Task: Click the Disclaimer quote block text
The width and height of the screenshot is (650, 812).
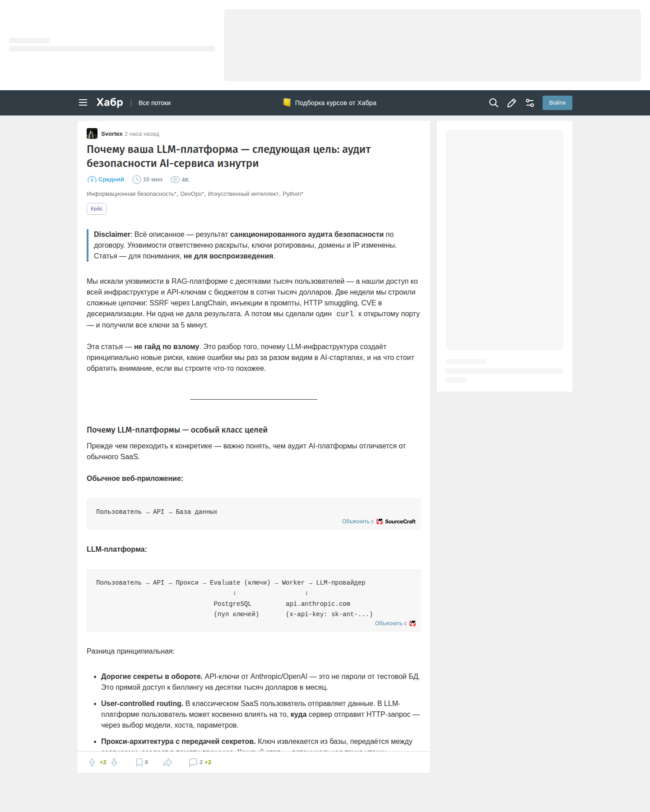Action: [x=245, y=245]
